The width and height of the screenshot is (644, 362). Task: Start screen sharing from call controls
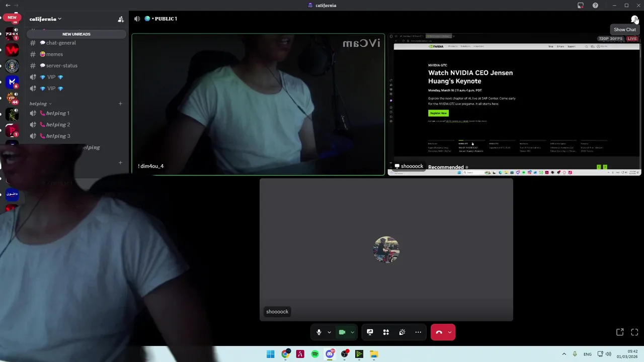(x=370, y=332)
